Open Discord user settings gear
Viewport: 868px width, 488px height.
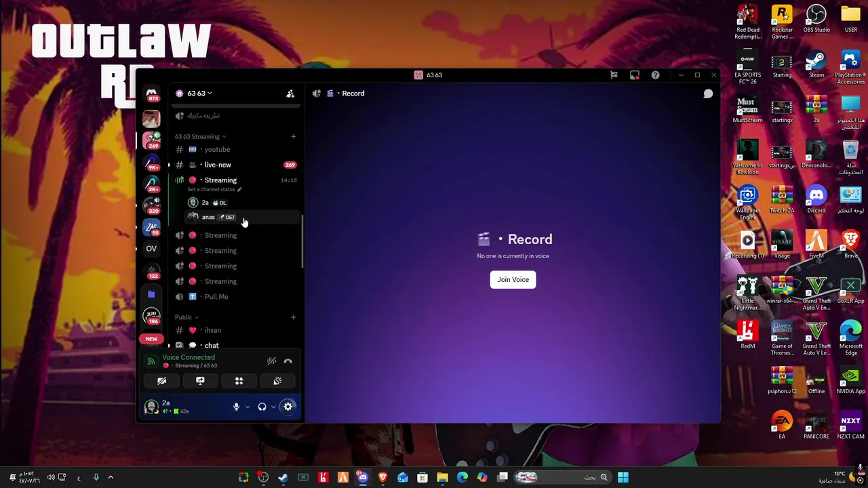tap(288, 407)
